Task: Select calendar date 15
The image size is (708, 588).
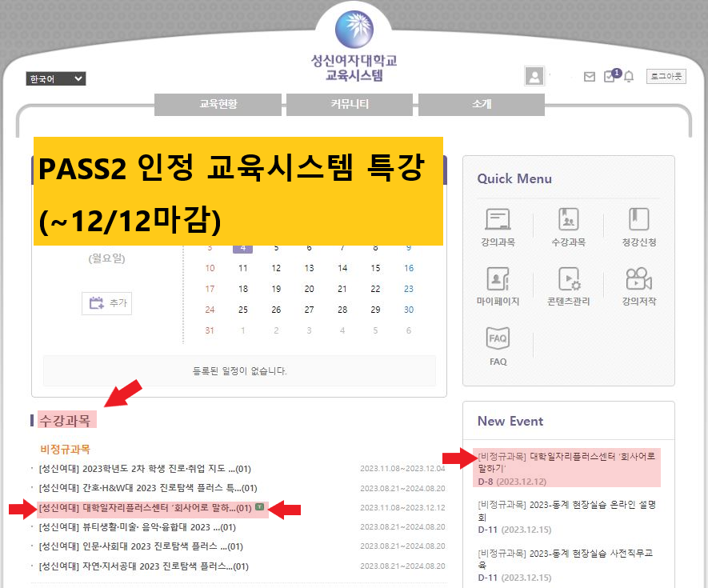Action: click(375, 268)
